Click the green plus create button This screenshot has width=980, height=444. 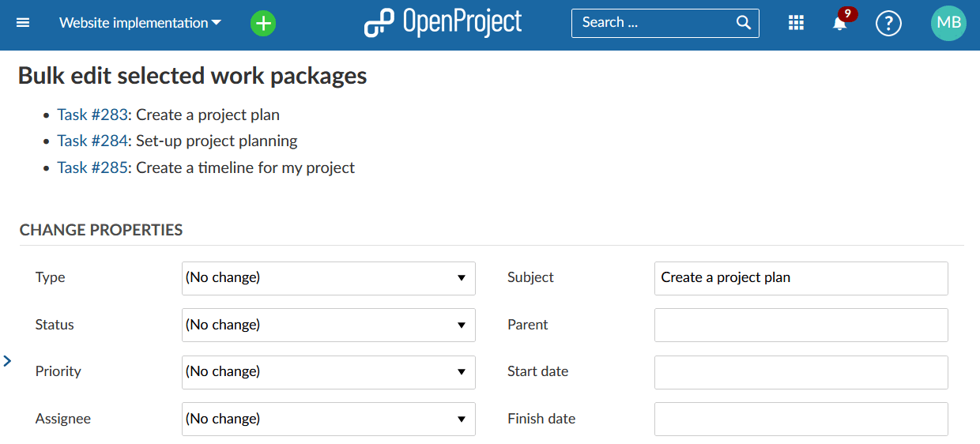click(263, 23)
